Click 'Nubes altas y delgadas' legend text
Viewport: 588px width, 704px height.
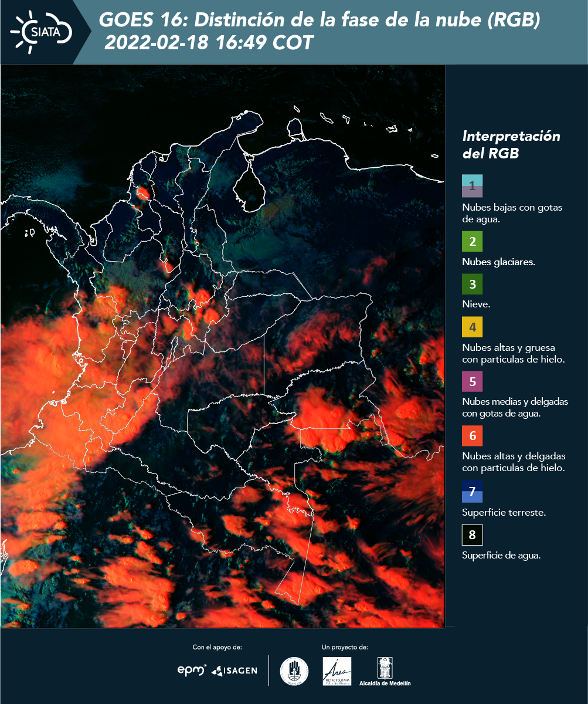[x=514, y=462]
